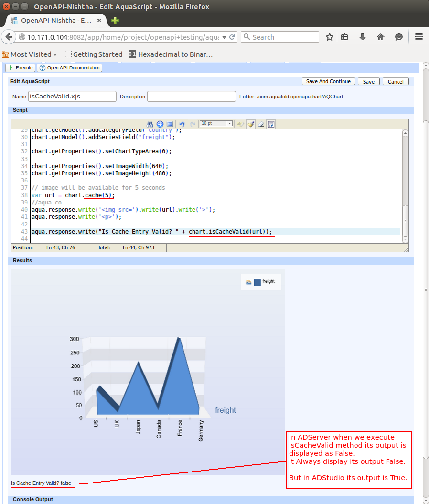Screen dimensions: 430x504
Task: Open the Firefox hamburger menu
Action: pyautogui.click(x=419, y=37)
